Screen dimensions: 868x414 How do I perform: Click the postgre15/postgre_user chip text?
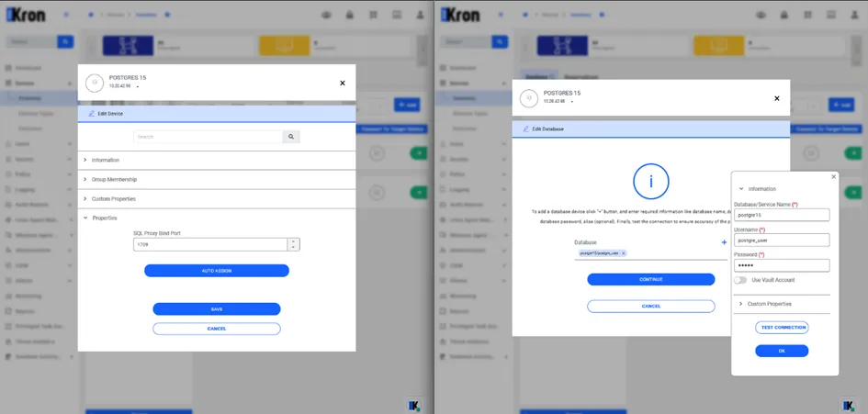click(x=600, y=253)
